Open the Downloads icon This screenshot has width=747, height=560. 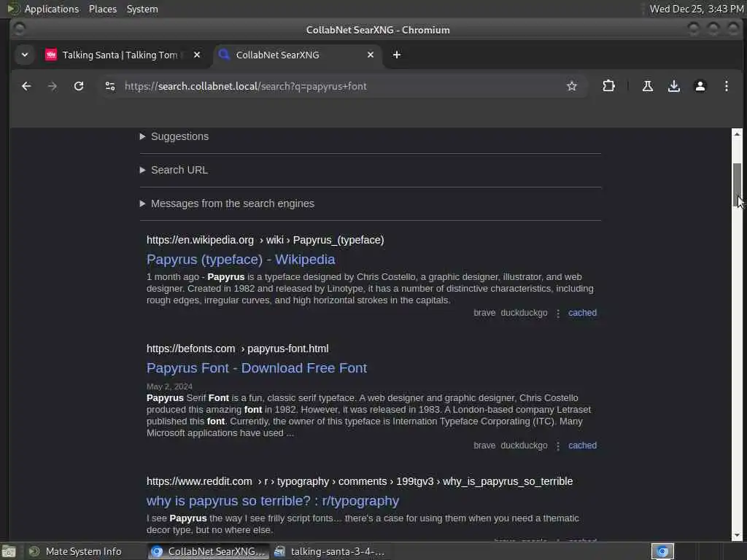673,86
